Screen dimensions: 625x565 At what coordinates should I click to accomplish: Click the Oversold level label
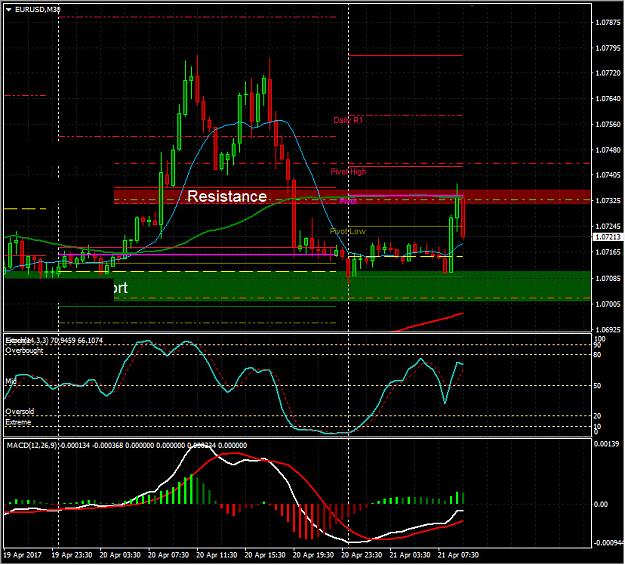(20, 411)
